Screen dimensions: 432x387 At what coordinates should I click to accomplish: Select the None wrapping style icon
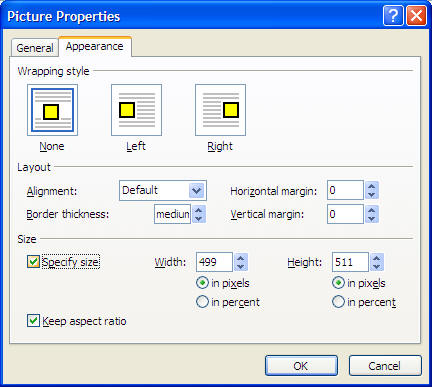(x=52, y=110)
